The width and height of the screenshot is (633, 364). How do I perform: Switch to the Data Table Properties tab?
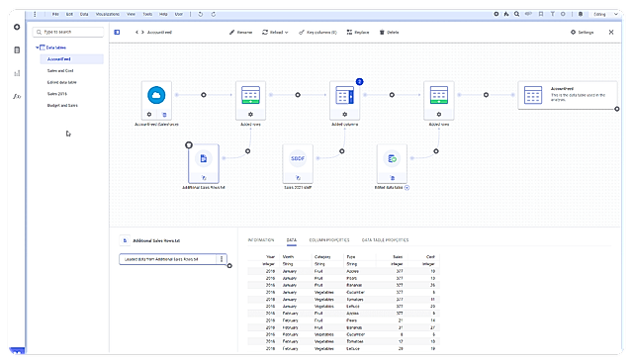point(385,240)
